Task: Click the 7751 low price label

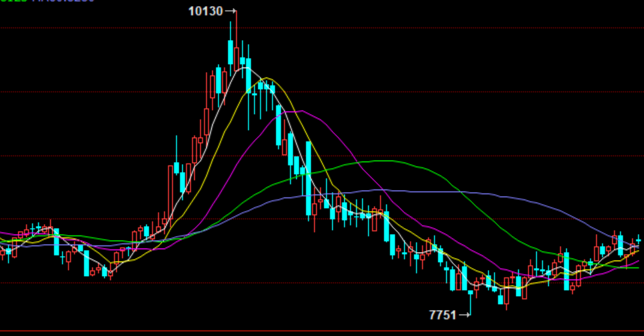Action: pyautogui.click(x=443, y=314)
